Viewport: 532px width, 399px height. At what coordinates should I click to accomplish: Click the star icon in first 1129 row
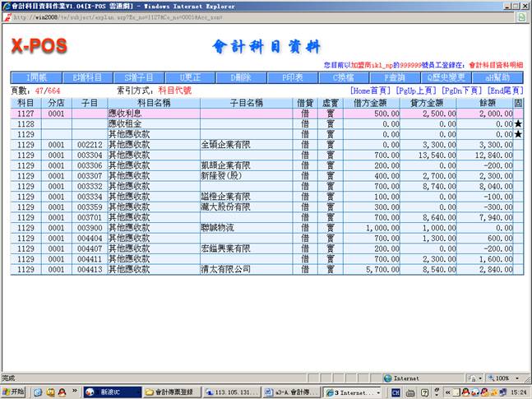click(x=518, y=134)
